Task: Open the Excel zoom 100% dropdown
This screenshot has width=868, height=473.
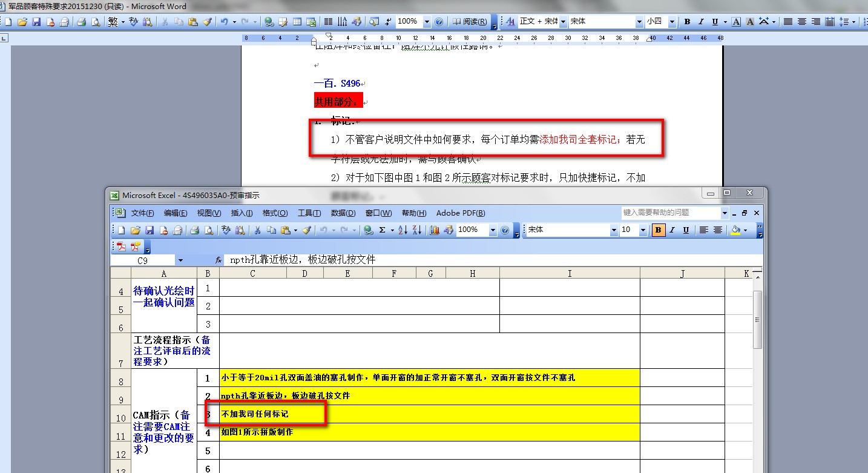Action: [x=493, y=230]
